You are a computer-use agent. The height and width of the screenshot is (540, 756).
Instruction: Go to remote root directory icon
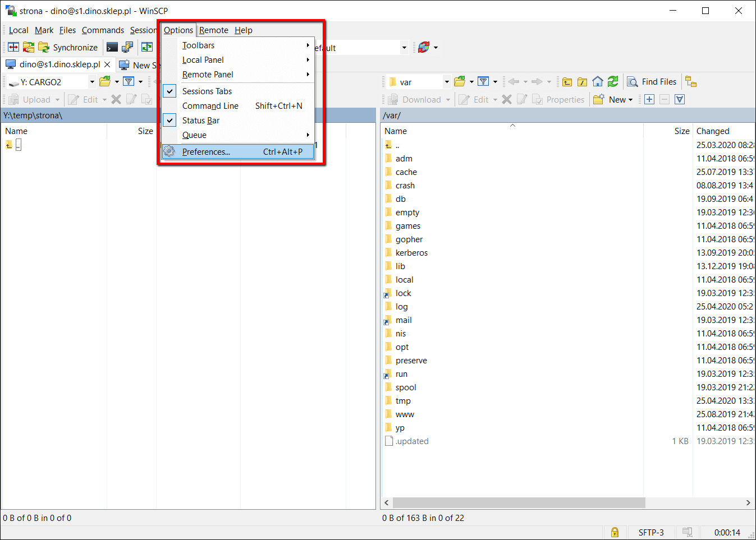click(583, 82)
